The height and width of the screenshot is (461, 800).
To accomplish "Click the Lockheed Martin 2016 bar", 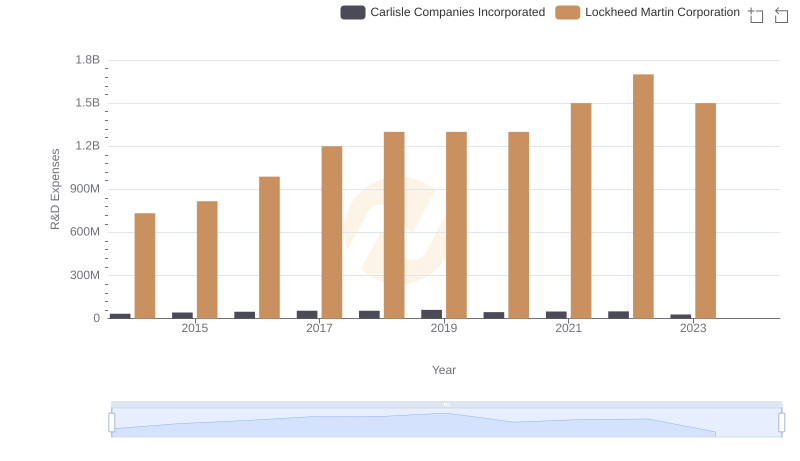I will coord(269,247).
